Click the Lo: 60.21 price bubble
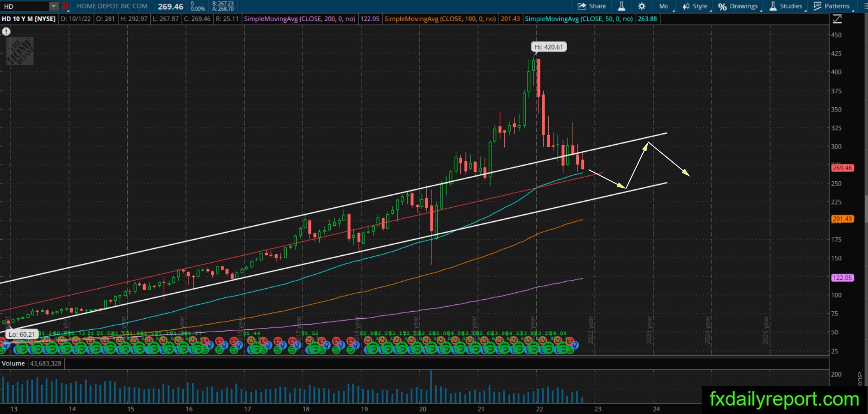 coord(22,334)
